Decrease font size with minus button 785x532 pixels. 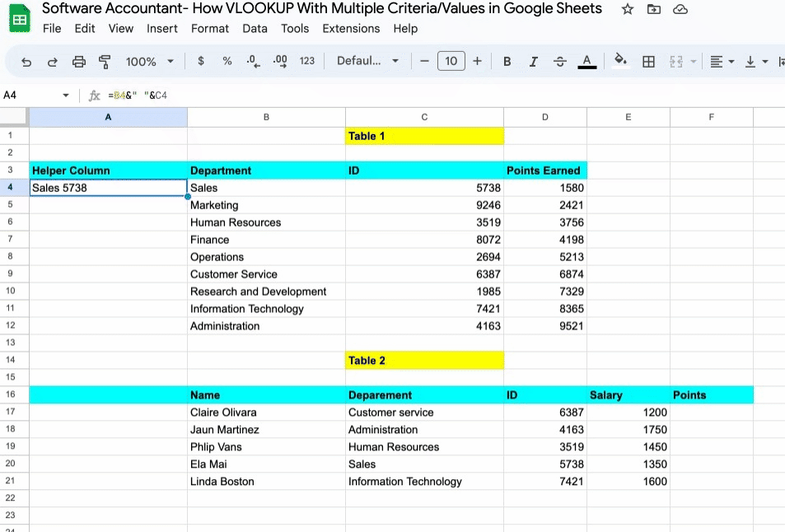tap(424, 61)
